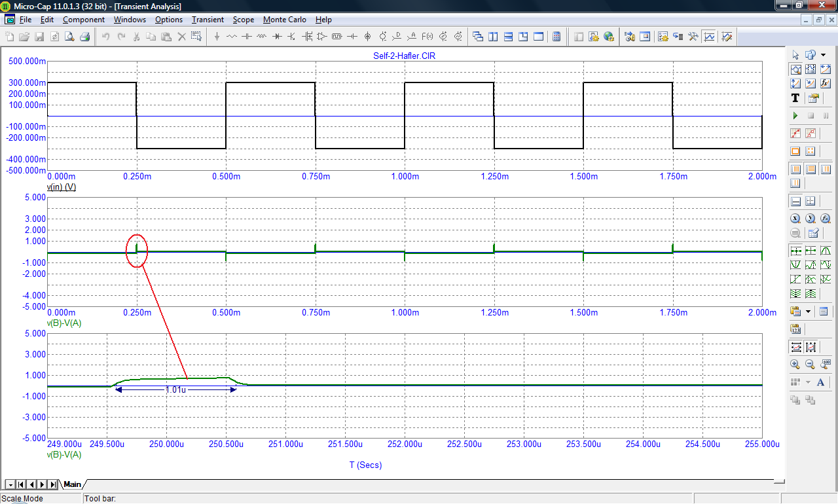Open the calculator icon

pos(556,37)
